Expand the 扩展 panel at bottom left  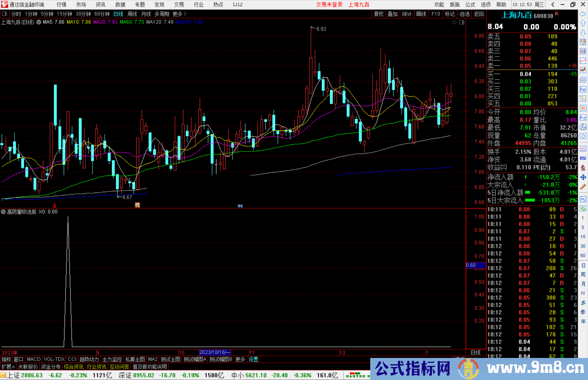(x=8, y=367)
